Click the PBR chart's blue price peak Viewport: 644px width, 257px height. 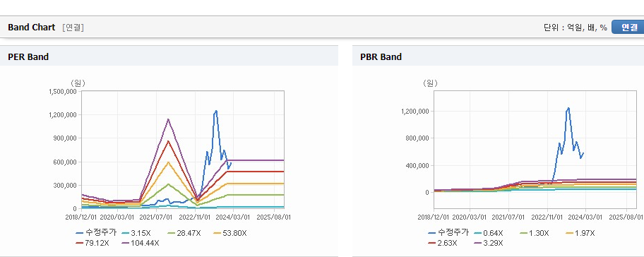(568, 109)
